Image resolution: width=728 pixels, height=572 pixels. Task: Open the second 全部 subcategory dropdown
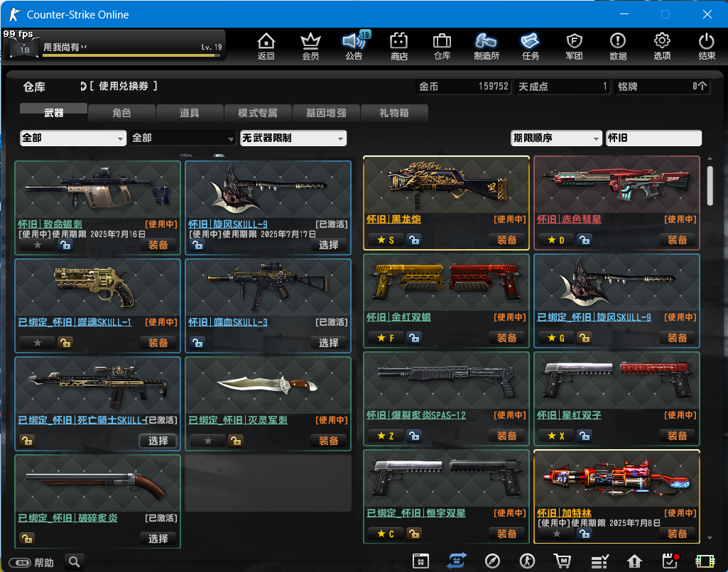[x=183, y=138]
